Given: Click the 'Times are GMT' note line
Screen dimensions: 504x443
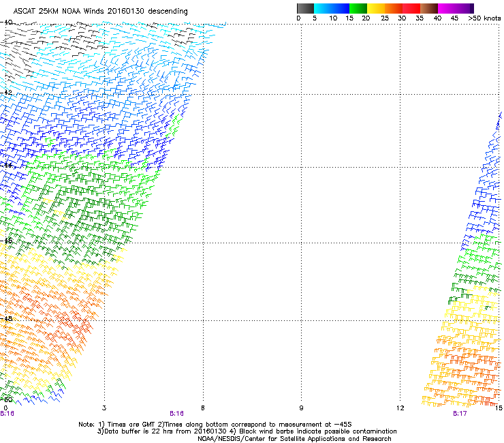Looking at the screenshot, I should click(x=215, y=425).
